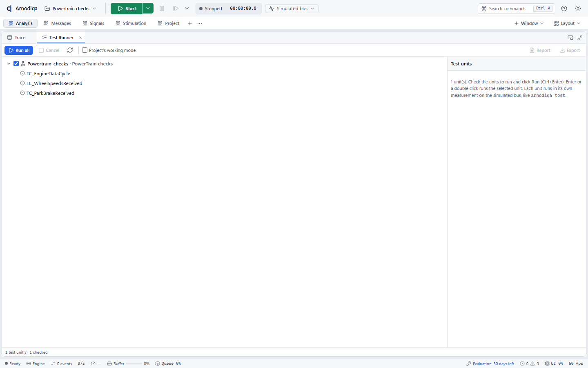The image size is (588, 368).
Task: Click the status icon of TC_ParkBrakeReceived
Action: 22,93
